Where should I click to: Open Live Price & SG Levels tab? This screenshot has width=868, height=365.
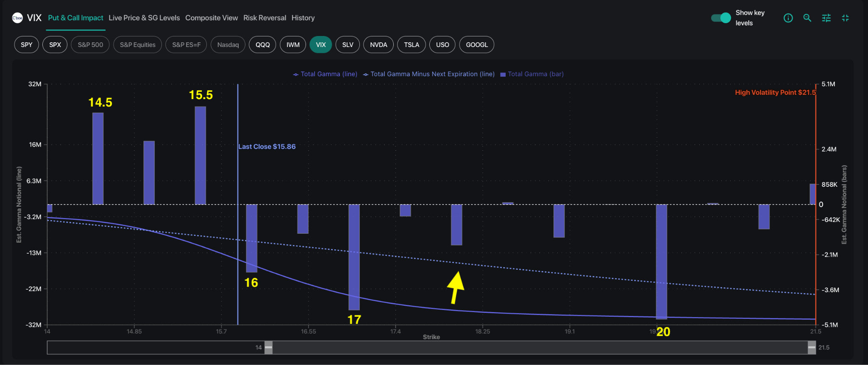coord(144,18)
